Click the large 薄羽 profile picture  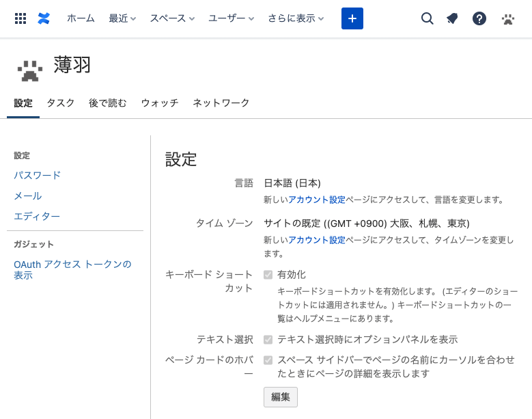point(29,70)
